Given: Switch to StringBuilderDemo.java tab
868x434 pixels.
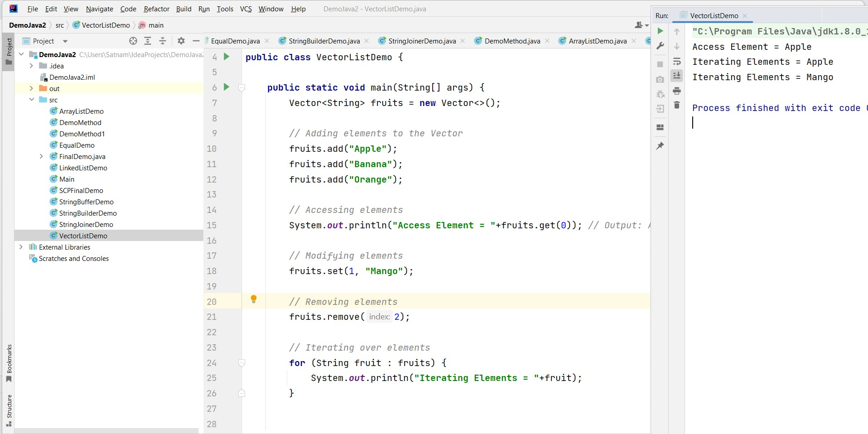Looking at the screenshot, I should (324, 41).
